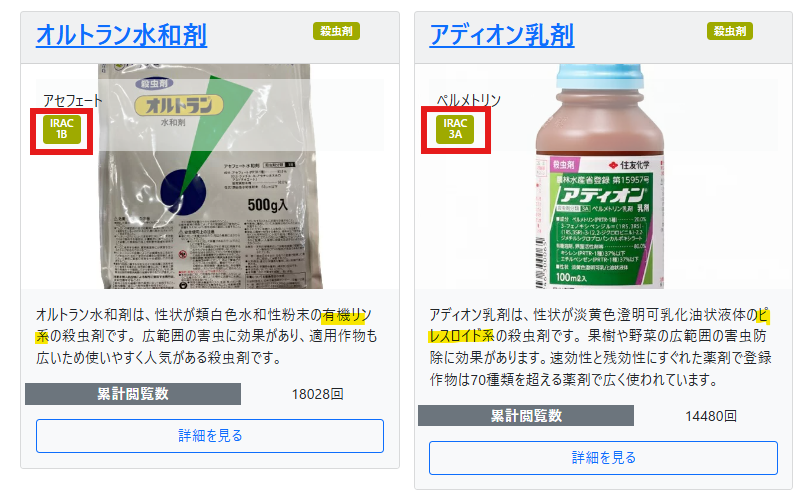Click 詳細を見る under アディオン乳剤
Viewport: 803px width, 491px height.
603,458
